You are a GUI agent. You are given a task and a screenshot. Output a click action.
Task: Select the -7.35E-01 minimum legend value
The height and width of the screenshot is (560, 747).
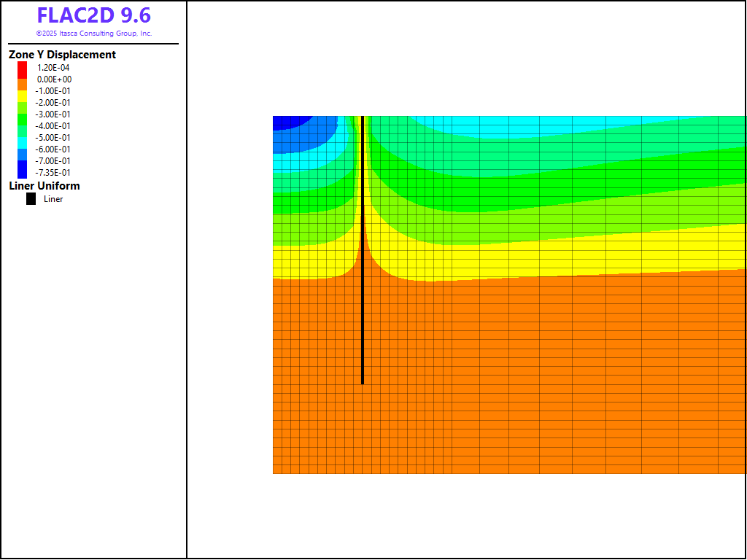coord(54,173)
